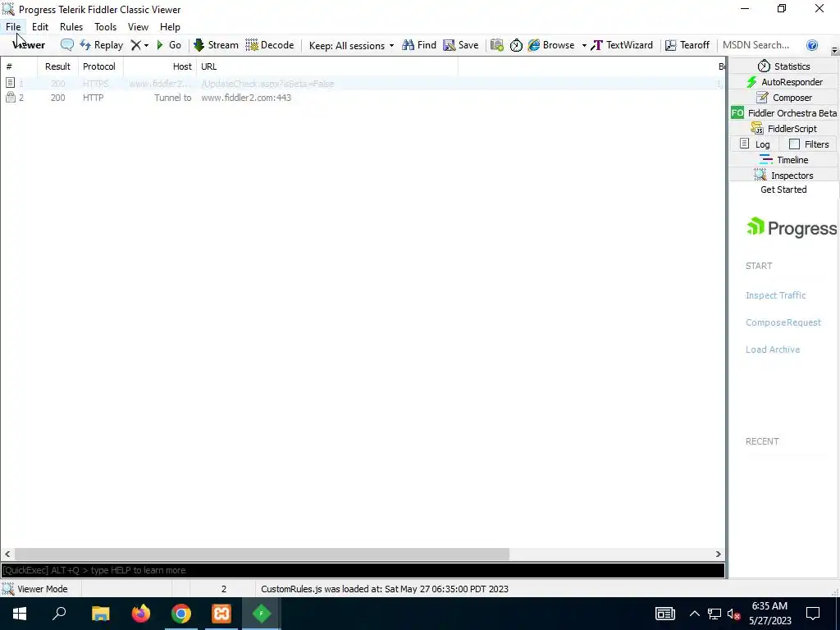The image size is (840, 630).
Task: Open the Tools menu
Action: coord(106,27)
